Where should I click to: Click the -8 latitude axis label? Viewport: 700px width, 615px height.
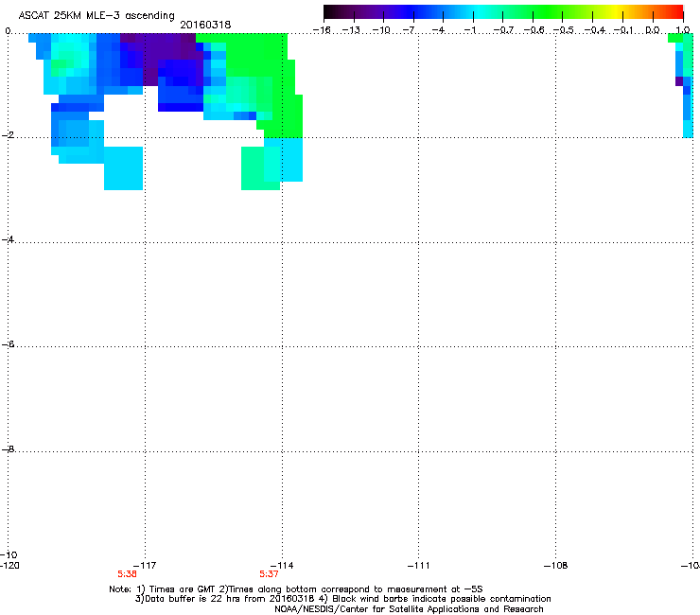coord(8,448)
